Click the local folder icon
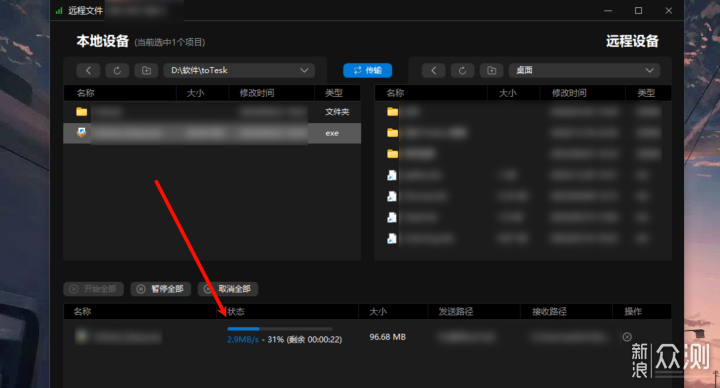 pos(82,112)
